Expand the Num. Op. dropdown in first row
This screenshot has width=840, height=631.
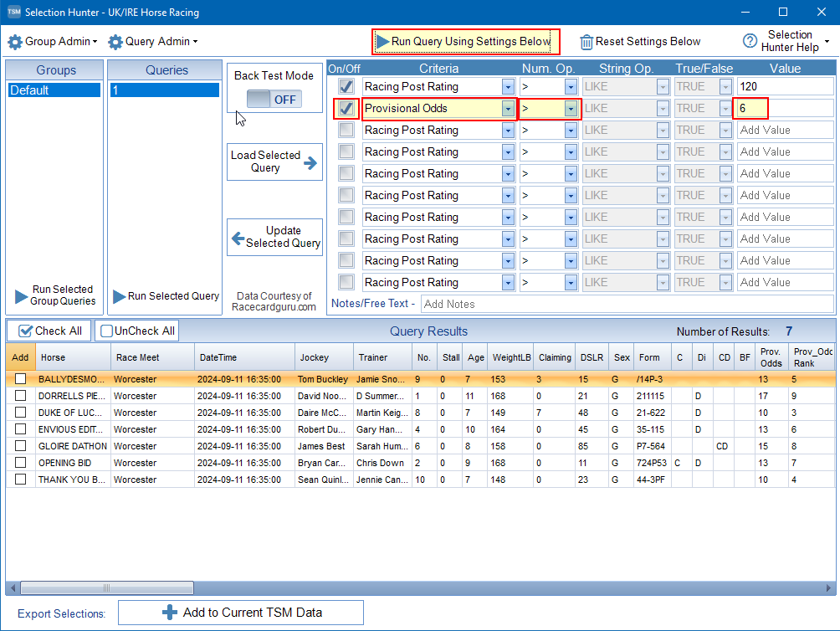571,87
